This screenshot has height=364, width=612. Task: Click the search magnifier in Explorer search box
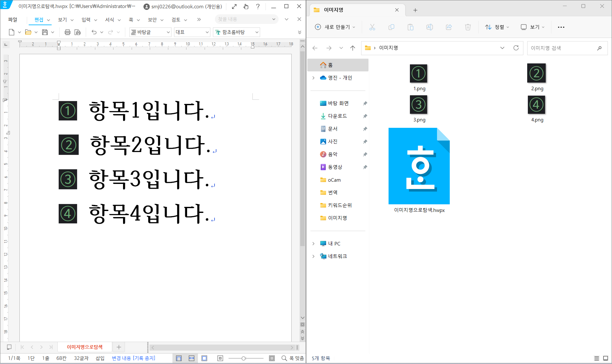[x=600, y=48]
